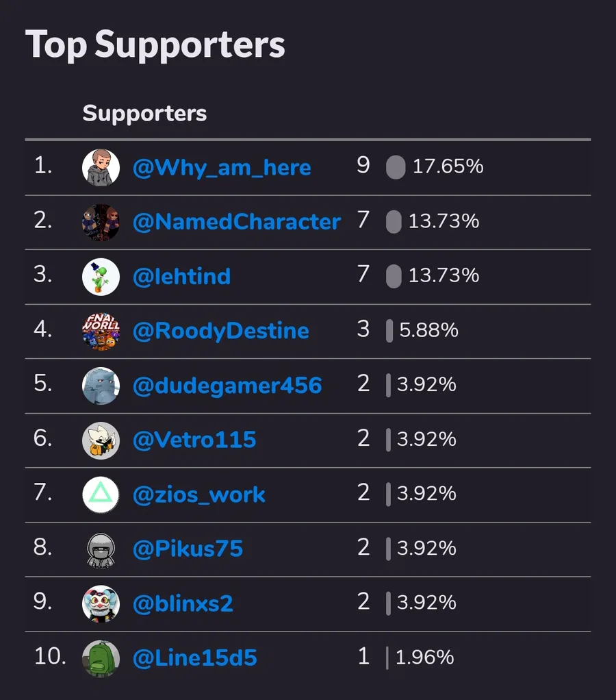Image resolution: width=616 pixels, height=700 pixels.
Task: Open blinxs2's clown avatar
Action: (x=101, y=604)
